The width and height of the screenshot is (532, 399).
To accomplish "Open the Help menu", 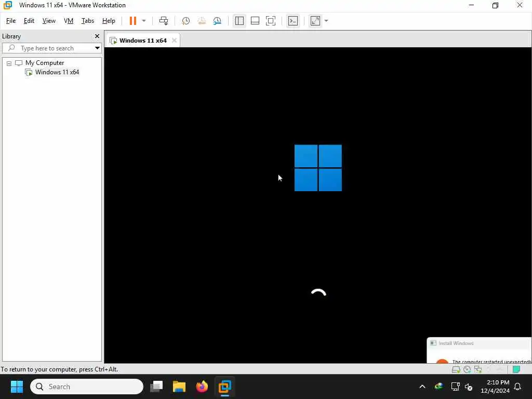I will [109, 21].
